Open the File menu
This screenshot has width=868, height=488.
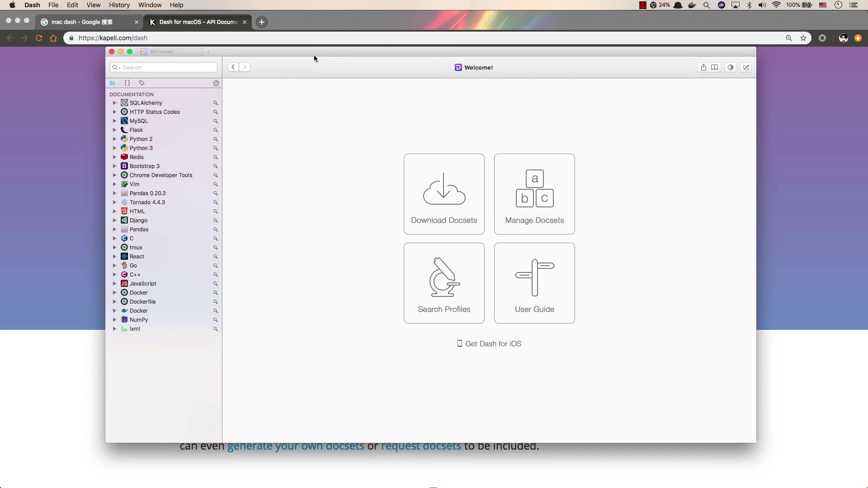pyautogui.click(x=53, y=5)
